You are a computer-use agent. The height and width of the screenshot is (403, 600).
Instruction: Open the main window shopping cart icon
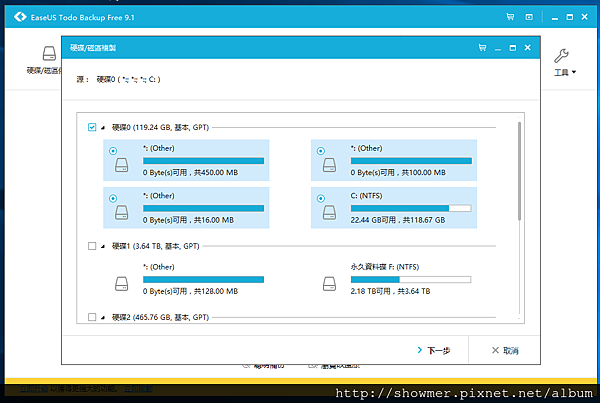510,17
